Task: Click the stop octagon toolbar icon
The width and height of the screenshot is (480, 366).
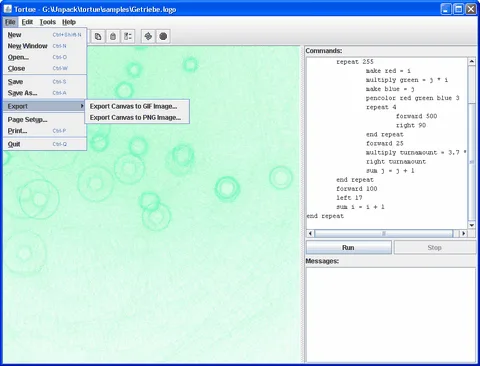Action: pos(163,36)
